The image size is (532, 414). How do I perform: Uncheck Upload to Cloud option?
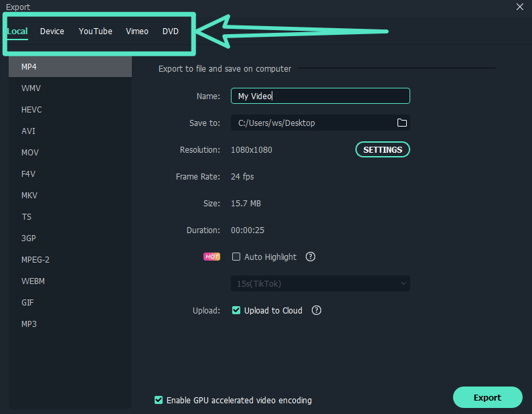point(236,310)
